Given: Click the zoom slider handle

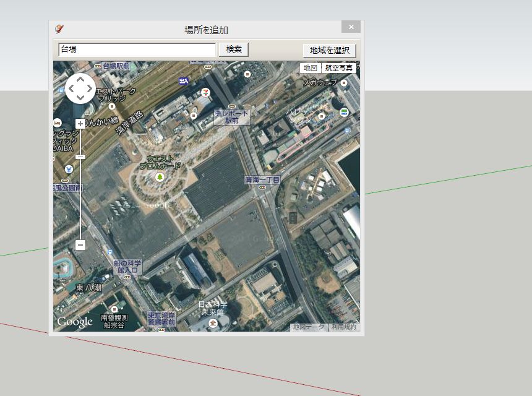Looking at the screenshot, I should (x=80, y=157).
